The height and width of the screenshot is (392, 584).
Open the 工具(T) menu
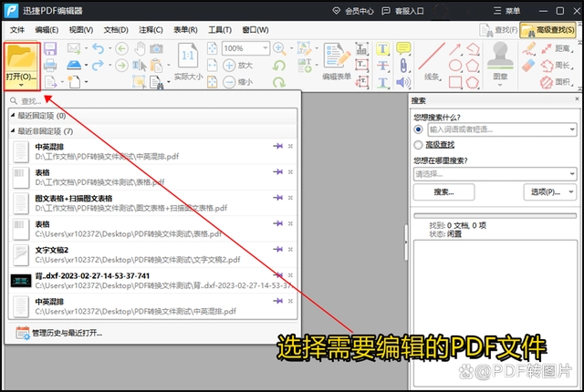click(220, 30)
